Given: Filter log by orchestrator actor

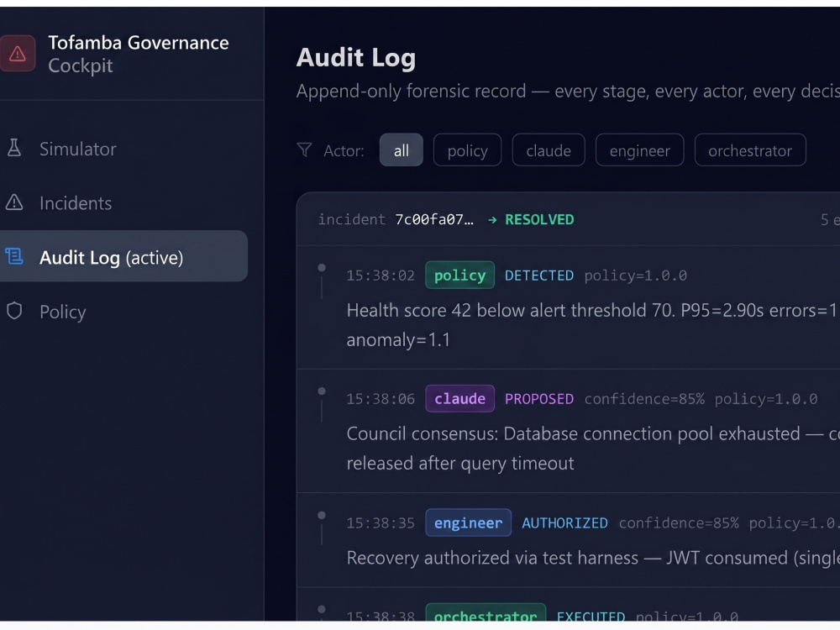Looking at the screenshot, I should pyautogui.click(x=750, y=150).
